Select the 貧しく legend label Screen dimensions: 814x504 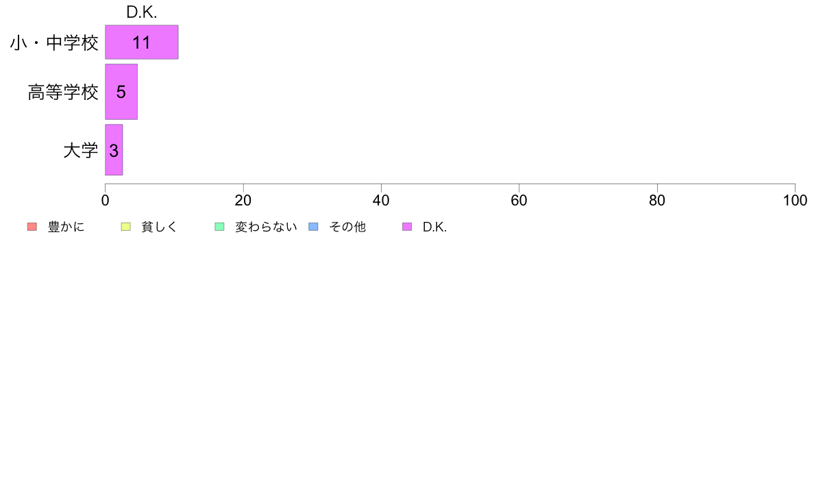coord(160,227)
